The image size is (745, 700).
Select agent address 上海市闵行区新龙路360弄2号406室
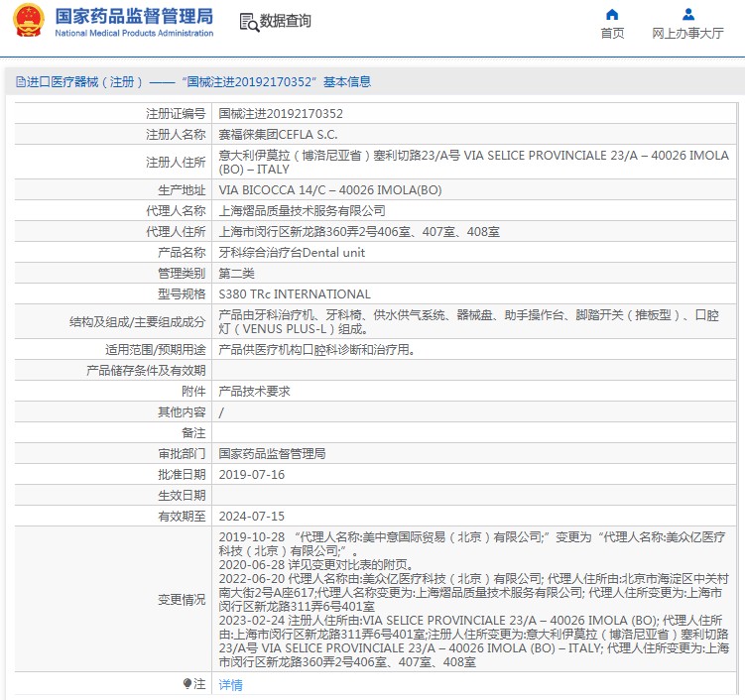click(x=359, y=232)
